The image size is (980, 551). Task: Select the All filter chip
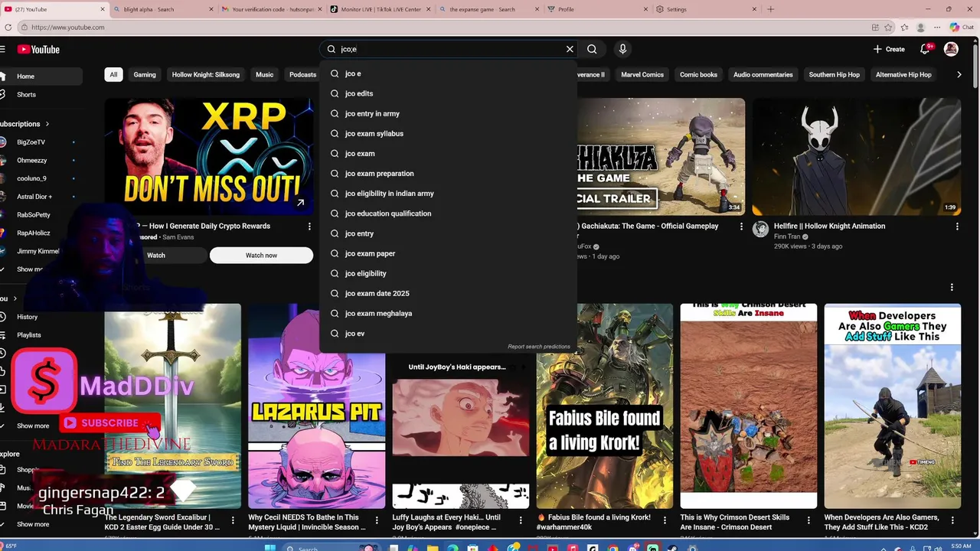pyautogui.click(x=113, y=75)
